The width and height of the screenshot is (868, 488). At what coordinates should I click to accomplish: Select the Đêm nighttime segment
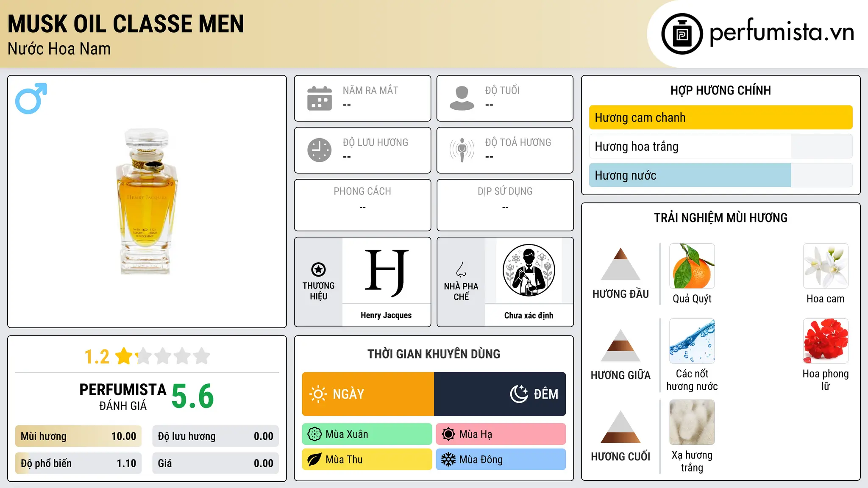pyautogui.click(x=500, y=394)
